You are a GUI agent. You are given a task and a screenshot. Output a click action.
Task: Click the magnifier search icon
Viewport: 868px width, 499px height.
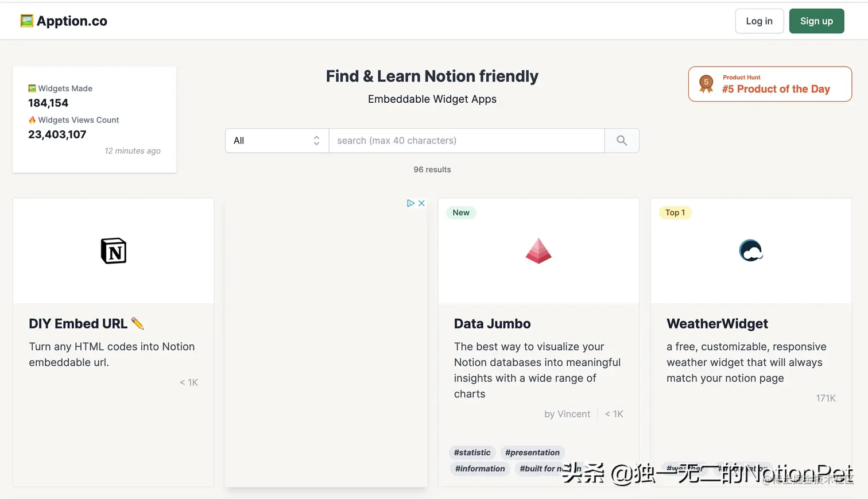click(x=622, y=140)
